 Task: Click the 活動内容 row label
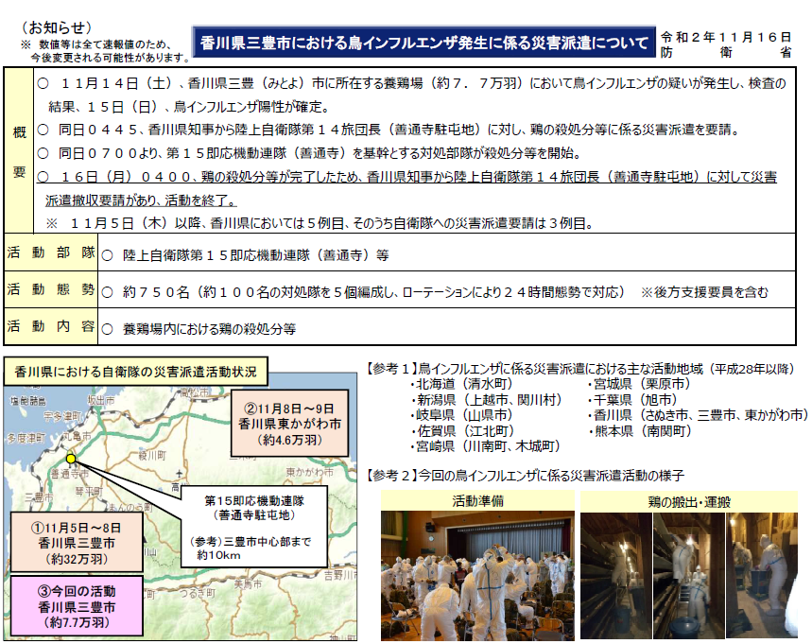pos(51,326)
